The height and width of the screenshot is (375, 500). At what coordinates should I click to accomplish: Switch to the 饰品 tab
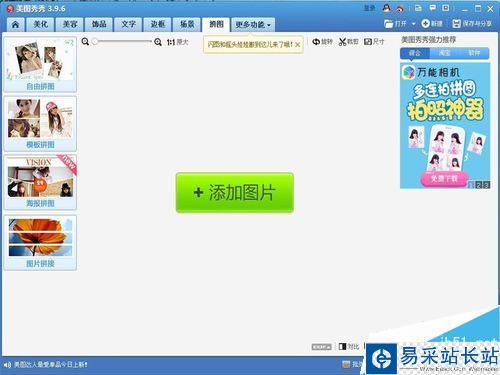click(99, 24)
